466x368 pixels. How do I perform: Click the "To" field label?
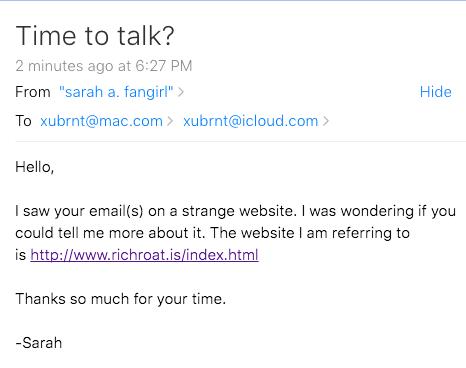[23, 121]
